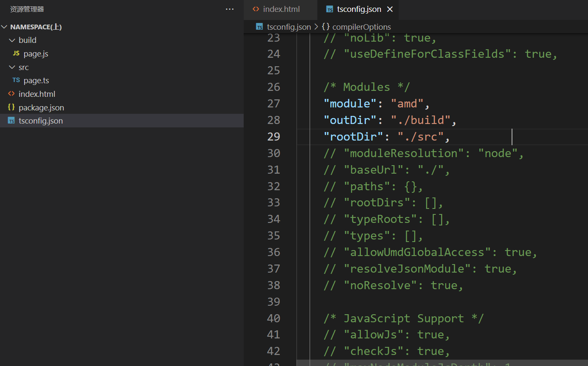
Task: Click the commented "baseUrl" line
Action: (387, 170)
